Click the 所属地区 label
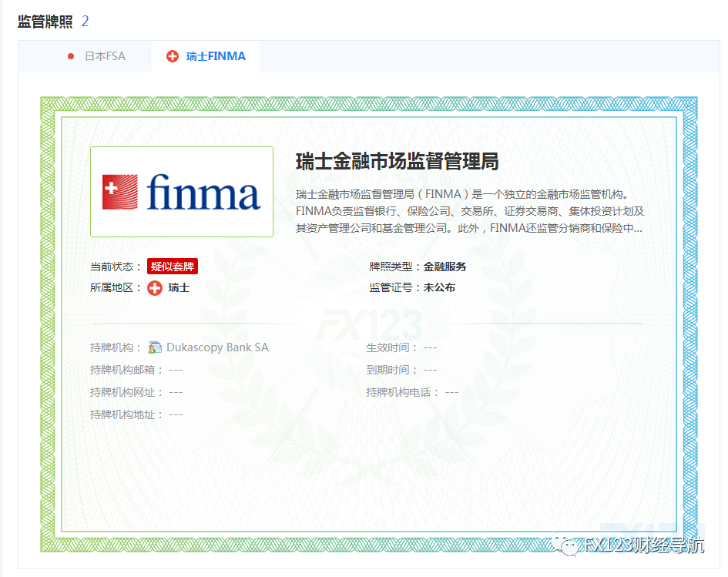 tap(115, 288)
